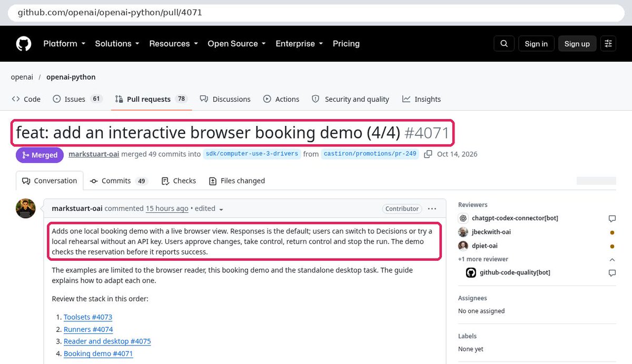Switch to the Conversation tab

[50, 181]
